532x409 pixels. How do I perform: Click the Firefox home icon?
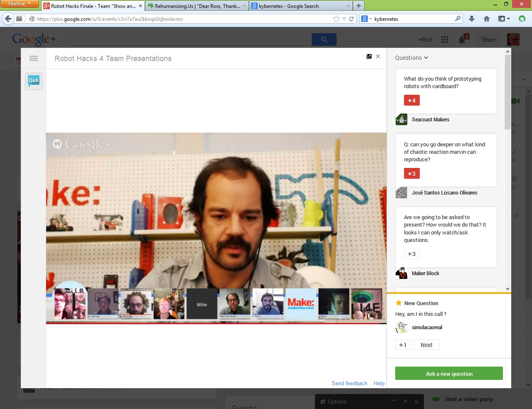[x=487, y=19]
